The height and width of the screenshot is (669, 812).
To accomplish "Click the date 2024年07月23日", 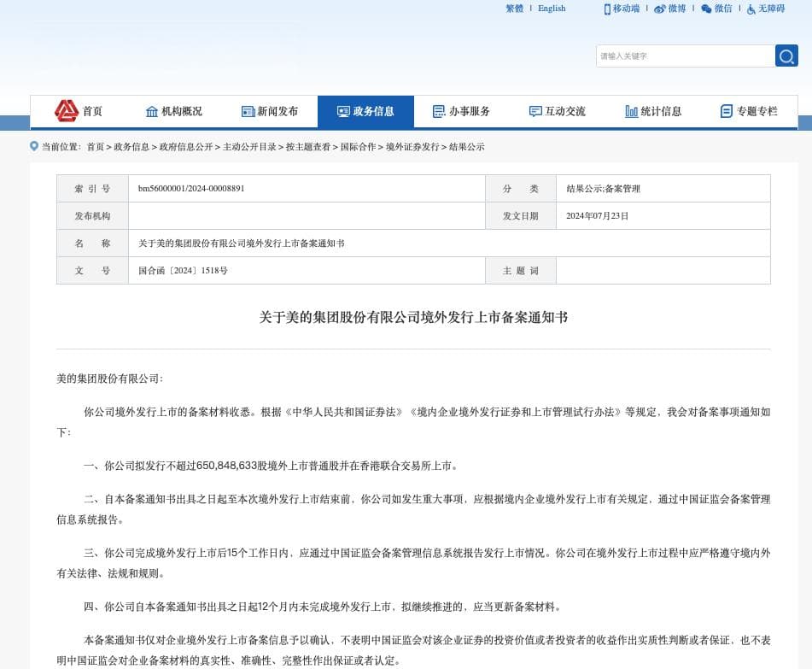I will point(597,216).
